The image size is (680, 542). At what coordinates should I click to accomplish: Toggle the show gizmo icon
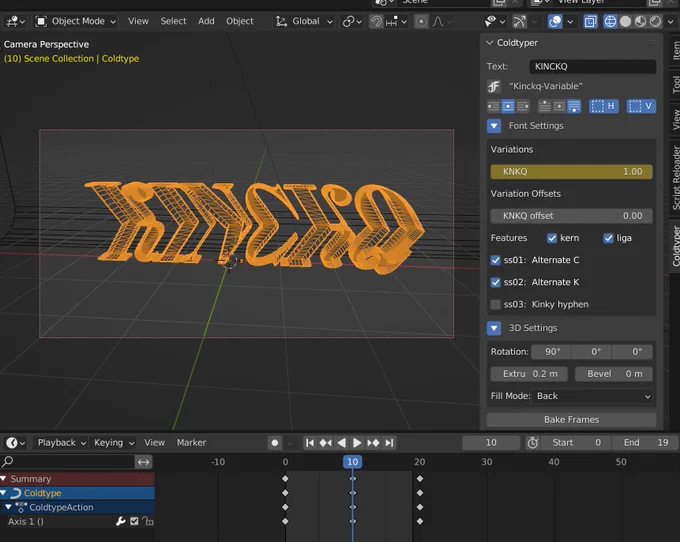pos(519,21)
